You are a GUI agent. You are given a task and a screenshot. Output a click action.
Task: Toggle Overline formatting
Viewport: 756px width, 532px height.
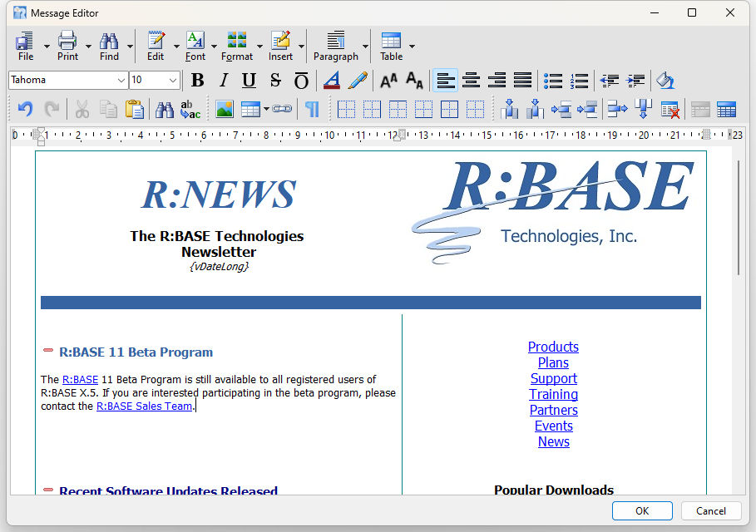(301, 81)
